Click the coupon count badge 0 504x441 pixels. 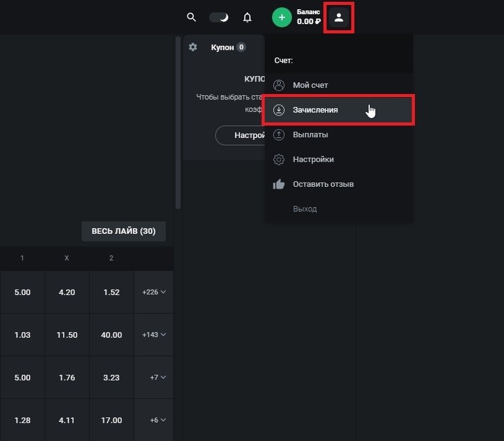point(241,47)
